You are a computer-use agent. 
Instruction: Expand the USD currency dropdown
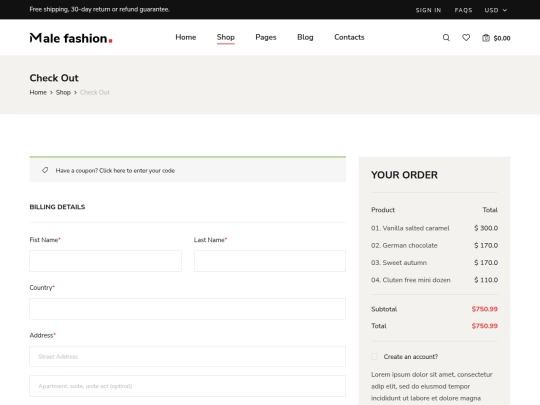click(496, 10)
